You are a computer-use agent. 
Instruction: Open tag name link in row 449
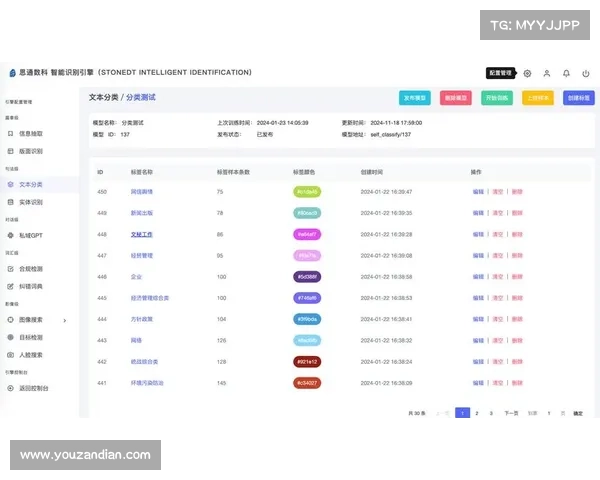point(142,213)
